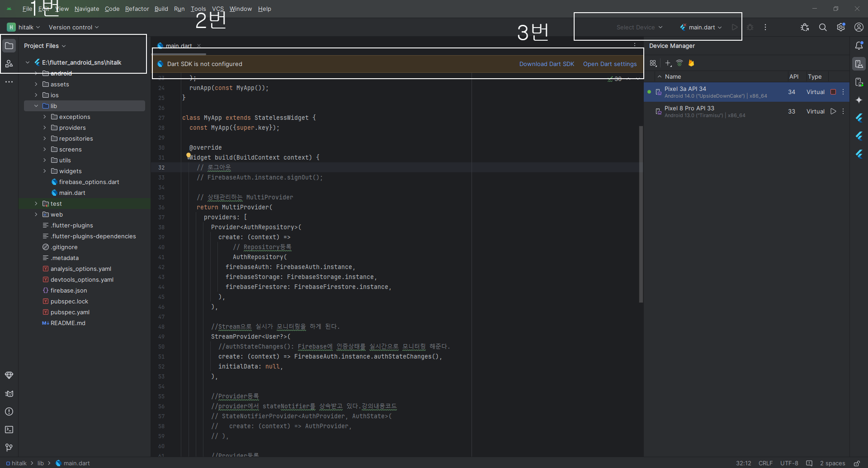Open the hitalk project dropdown
Viewport: 868px width, 468px height.
(24, 27)
